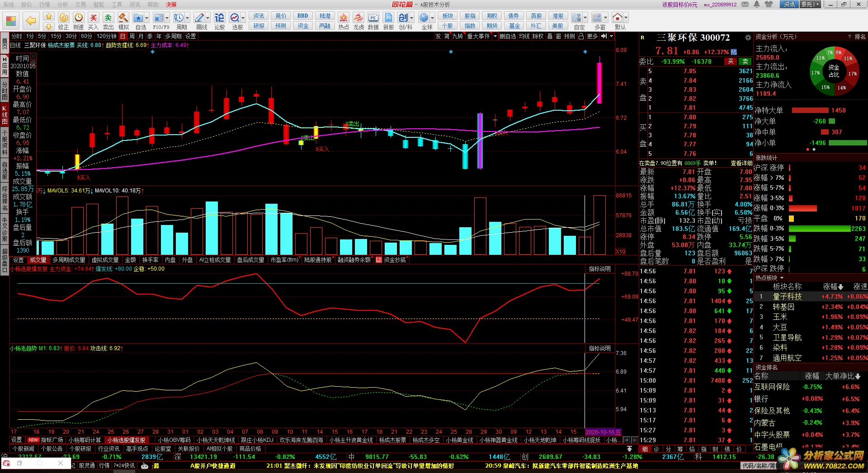Open the F10/F9 info icon
Screen dimensions: 868x473
coord(159,18)
